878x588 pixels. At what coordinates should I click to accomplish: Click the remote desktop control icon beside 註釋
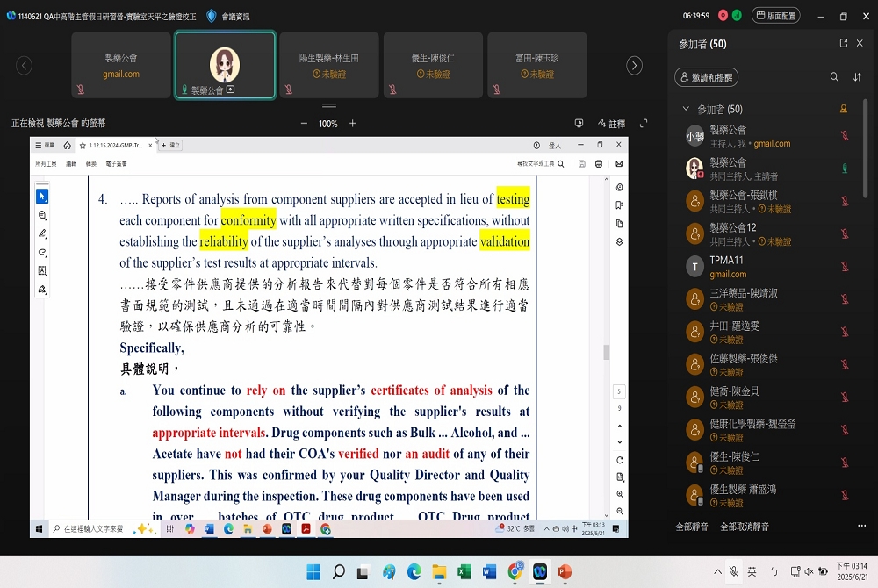[579, 124]
